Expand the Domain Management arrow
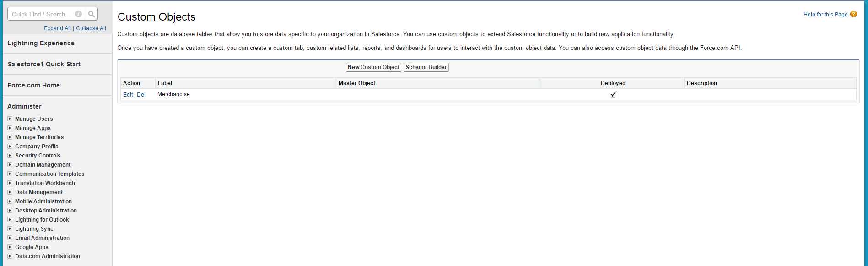This screenshot has height=266, width=868. click(x=10, y=165)
